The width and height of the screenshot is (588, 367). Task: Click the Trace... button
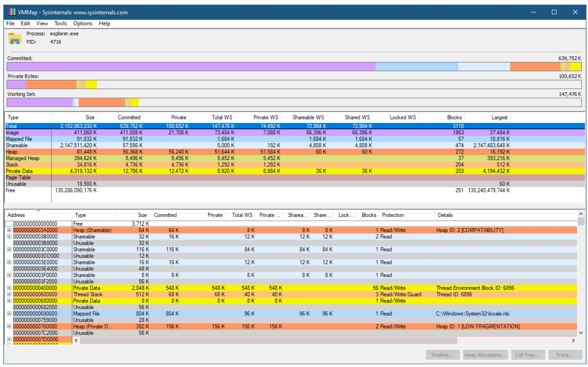[x=565, y=355]
